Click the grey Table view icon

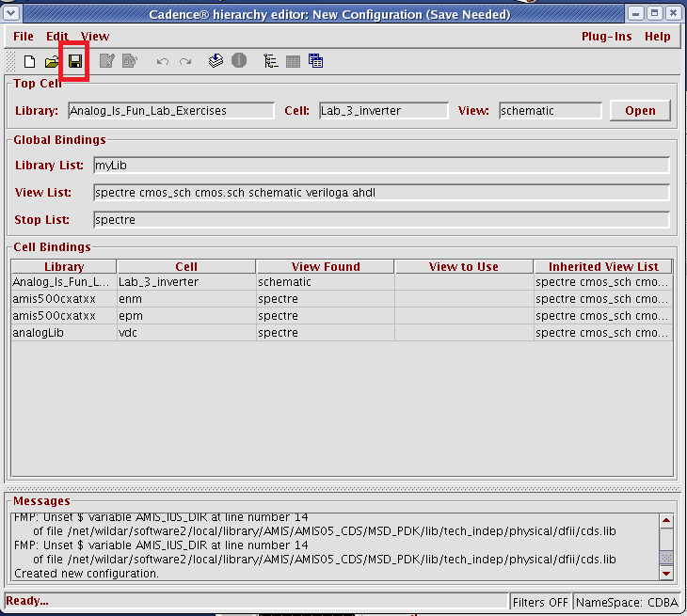pyautogui.click(x=293, y=61)
